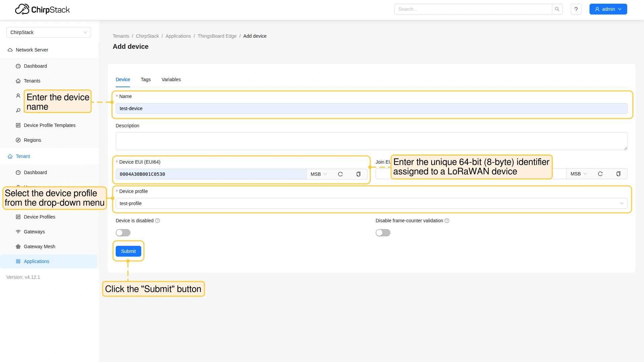This screenshot has width=644, height=362.
Task: Open the ChirpStack tenant selector dropdown
Action: click(49, 32)
